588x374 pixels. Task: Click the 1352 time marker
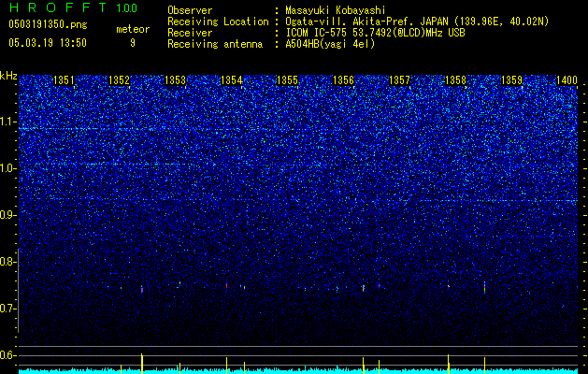[119, 80]
